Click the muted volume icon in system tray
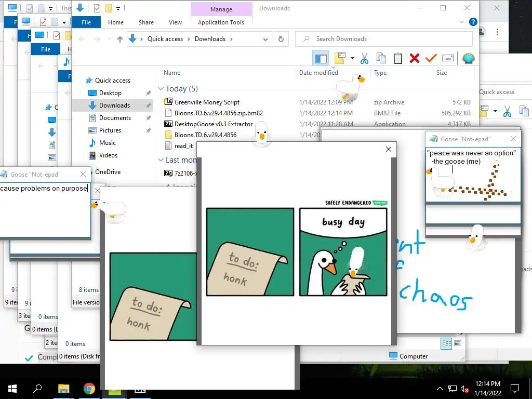 (x=465, y=389)
